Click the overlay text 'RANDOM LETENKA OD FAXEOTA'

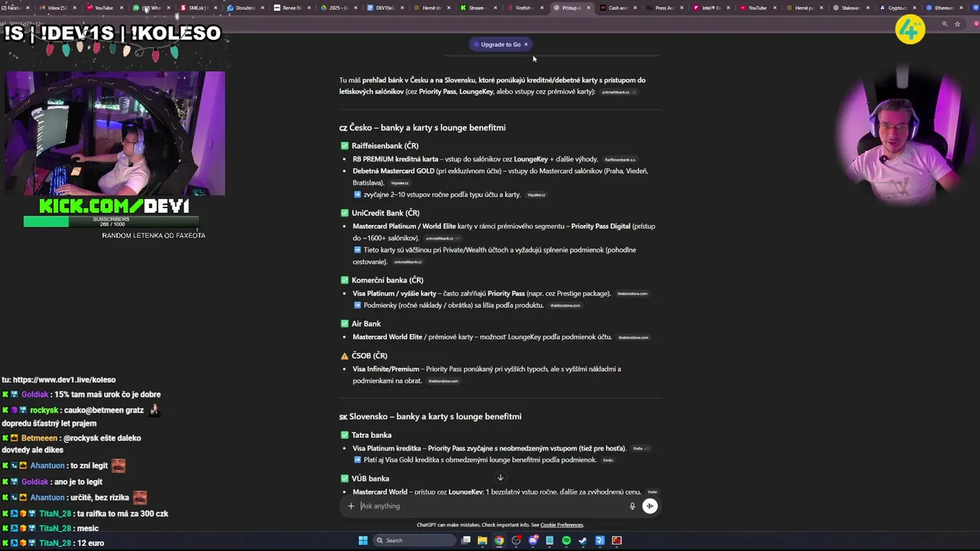[x=153, y=236]
